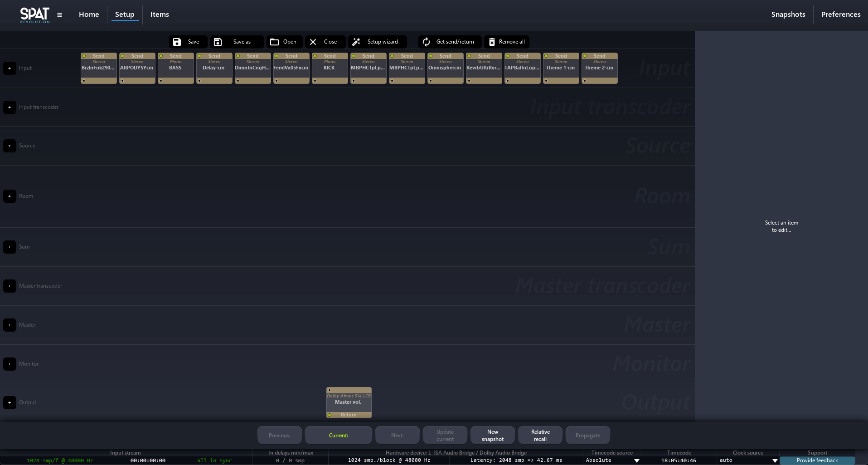This screenshot has height=465, width=868.
Task: Click the Save as icon
Action: (x=218, y=42)
